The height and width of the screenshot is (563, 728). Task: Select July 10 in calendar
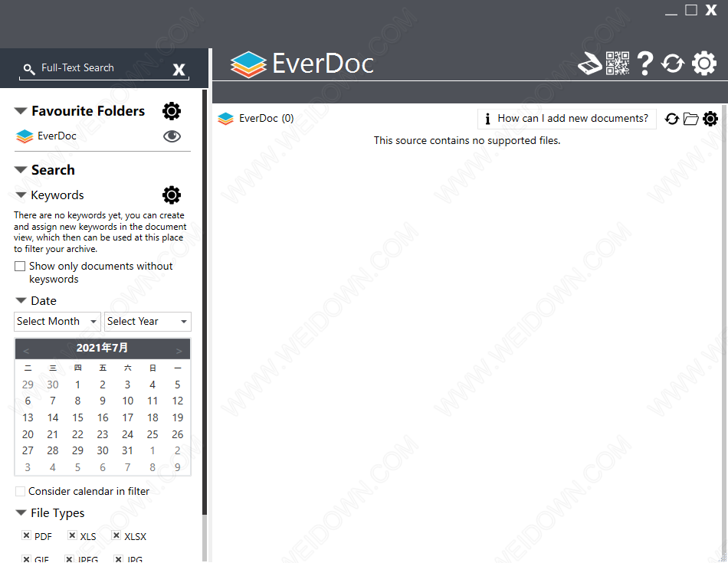point(127,401)
